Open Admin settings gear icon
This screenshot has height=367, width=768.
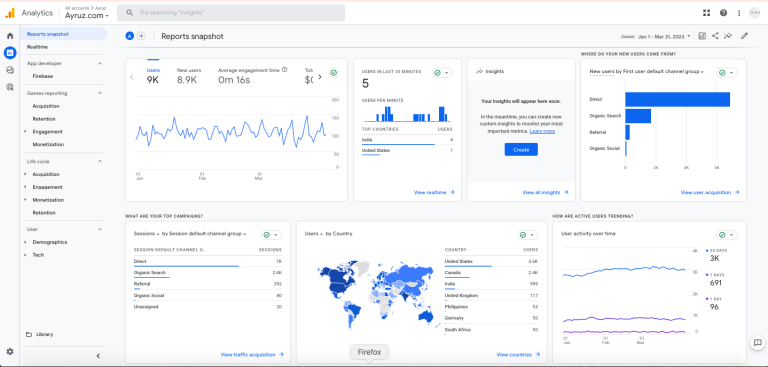tap(10, 351)
